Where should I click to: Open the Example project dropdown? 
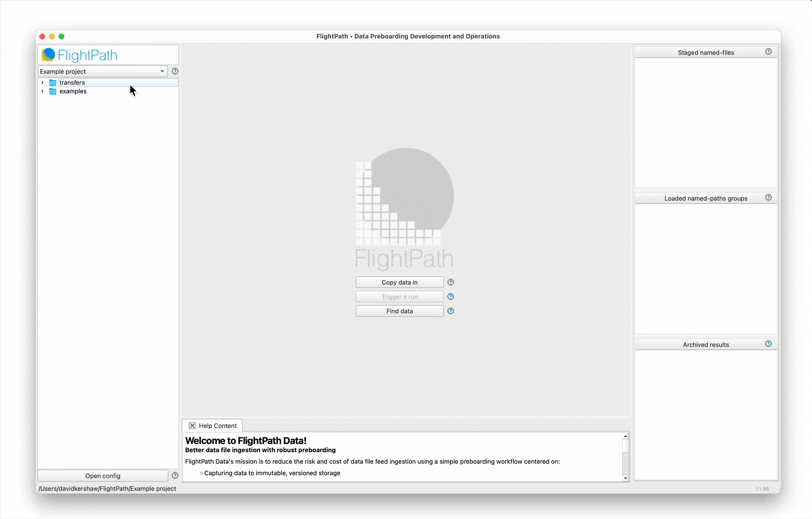point(103,71)
